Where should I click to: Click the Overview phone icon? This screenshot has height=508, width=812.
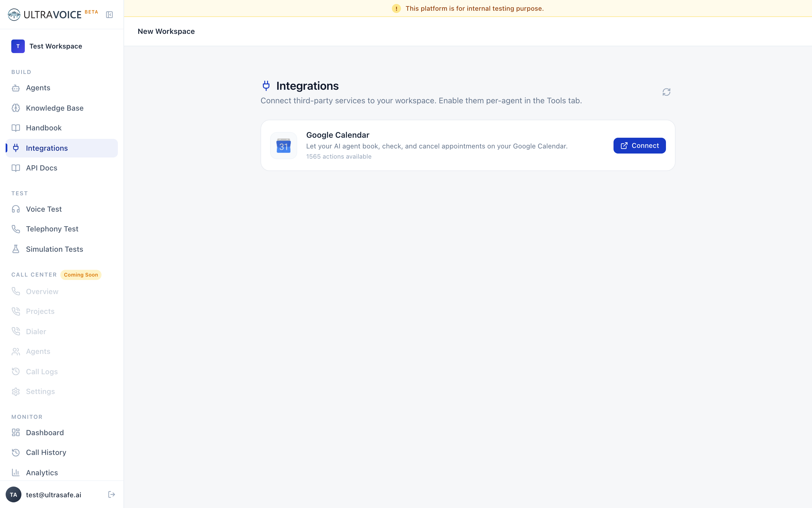pos(16,291)
